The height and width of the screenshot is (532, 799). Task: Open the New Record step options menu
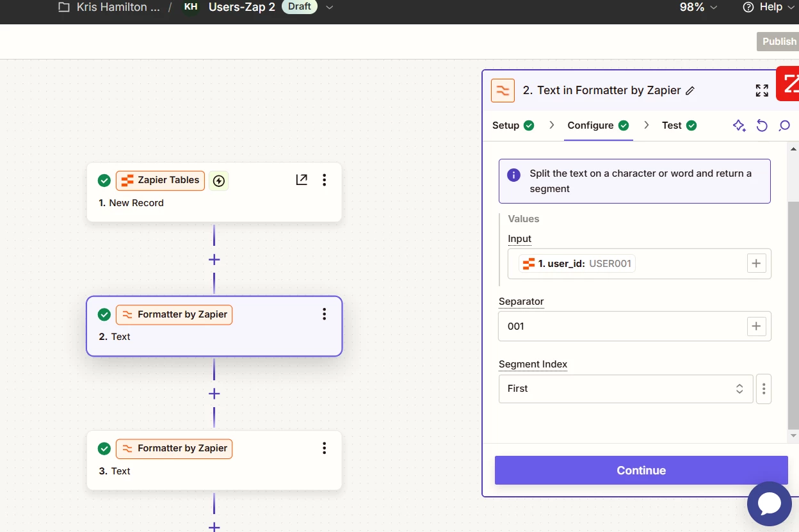pyautogui.click(x=325, y=180)
